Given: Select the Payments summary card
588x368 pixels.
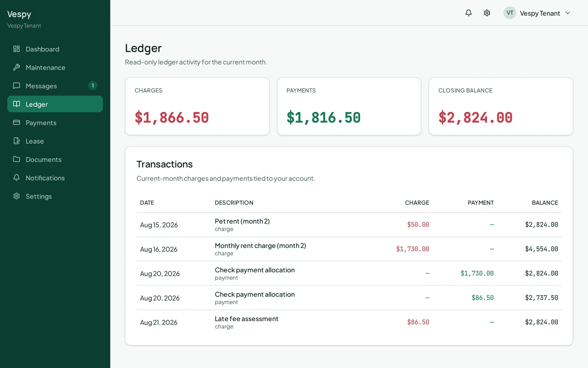Looking at the screenshot, I should tap(349, 106).
